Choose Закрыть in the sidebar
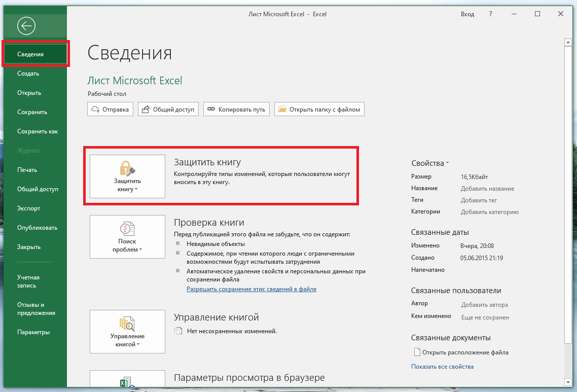 point(35,247)
